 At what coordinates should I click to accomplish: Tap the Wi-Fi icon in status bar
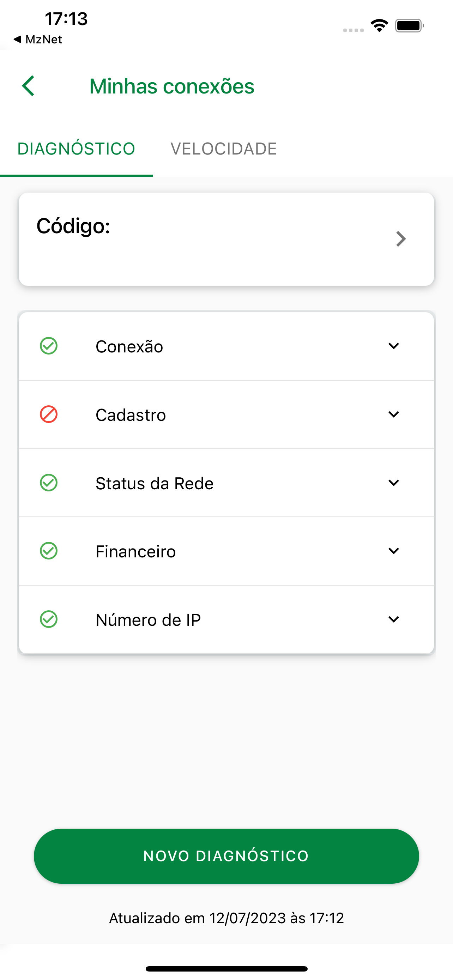pyautogui.click(x=379, y=25)
